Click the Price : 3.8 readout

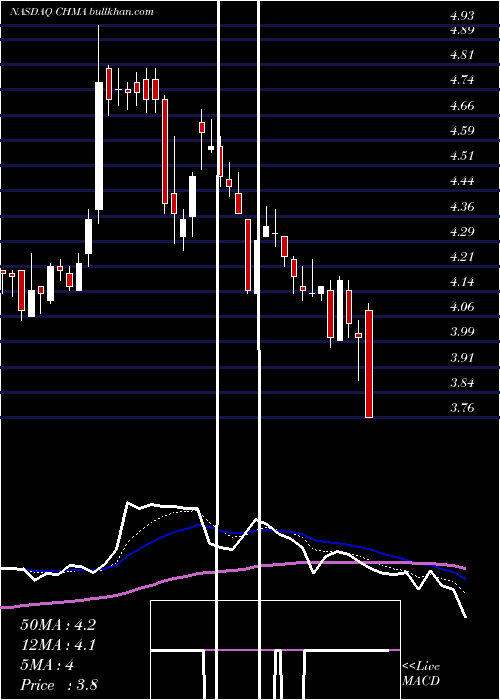59,685
